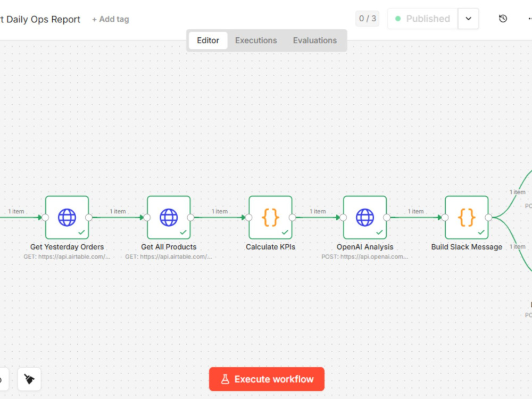Click success checkmark on Get All Products

[x=183, y=232]
